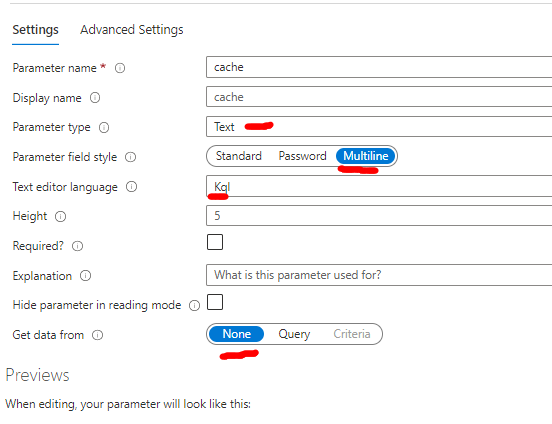Click info icon next to Parameter type

coord(104,127)
